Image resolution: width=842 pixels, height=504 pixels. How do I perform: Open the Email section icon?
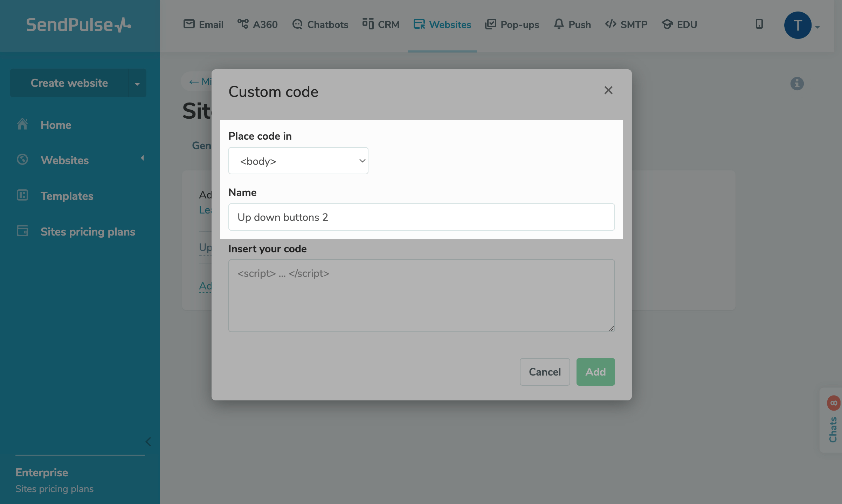pyautogui.click(x=189, y=24)
